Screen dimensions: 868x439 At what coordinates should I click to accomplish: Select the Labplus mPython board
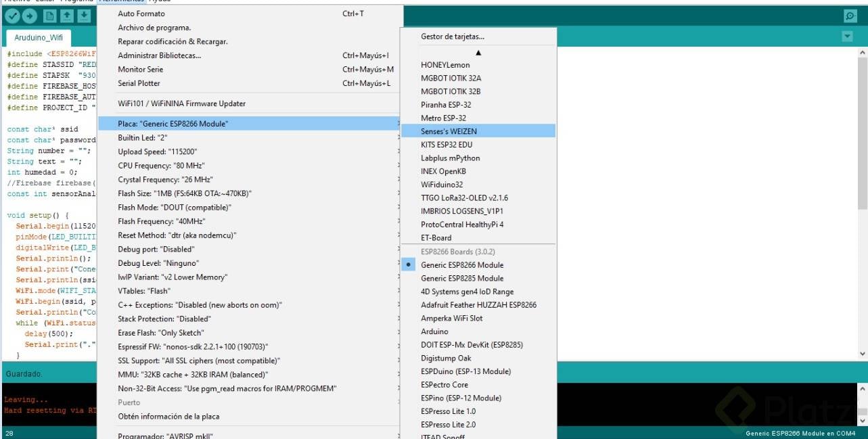478,158
